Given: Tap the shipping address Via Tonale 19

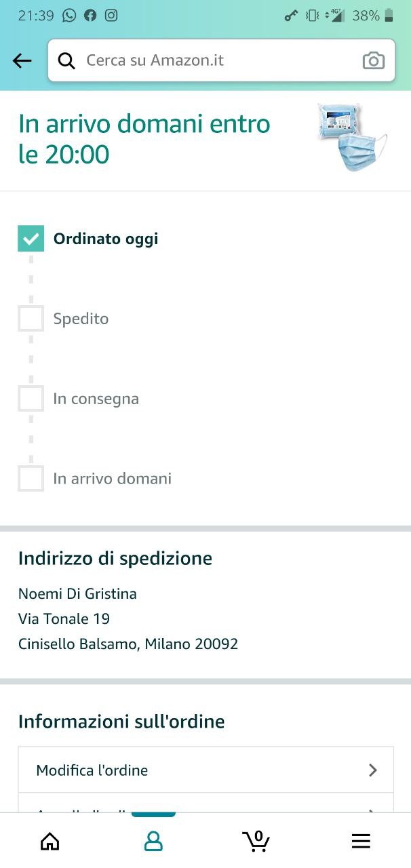Looking at the screenshot, I should tap(64, 618).
